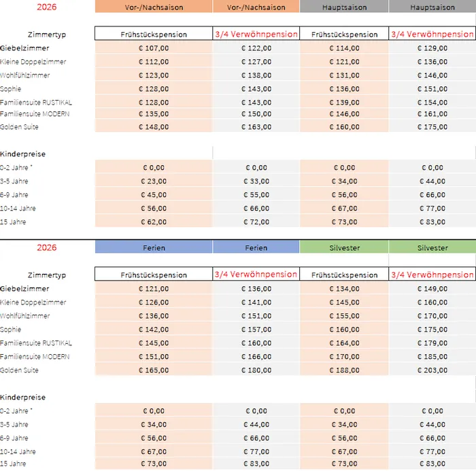476x471 pixels.
Task: Click the Frühstückspension header below blue Ferien
Action: pos(153,275)
